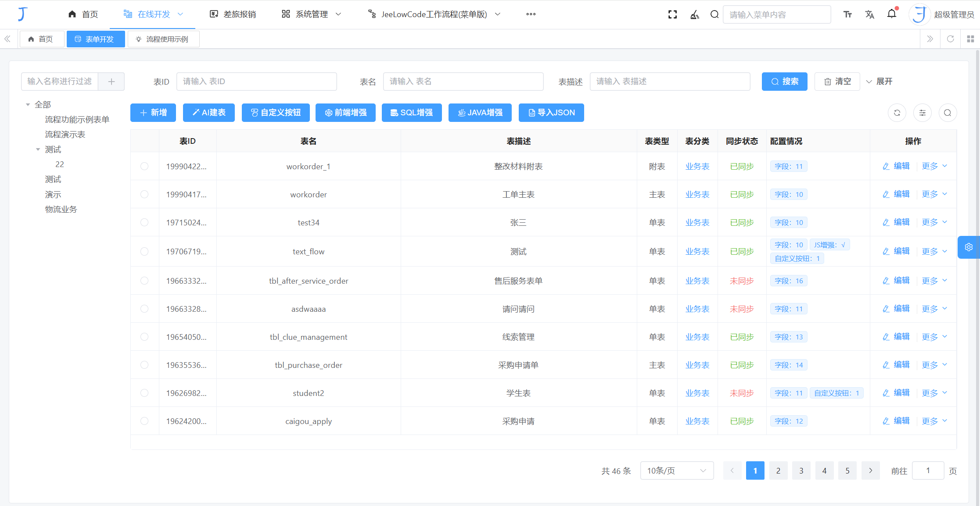The height and width of the screenshot is (506, 980).
Task: Open the 10条/页 page size selector
Action: tap(676, 470)
